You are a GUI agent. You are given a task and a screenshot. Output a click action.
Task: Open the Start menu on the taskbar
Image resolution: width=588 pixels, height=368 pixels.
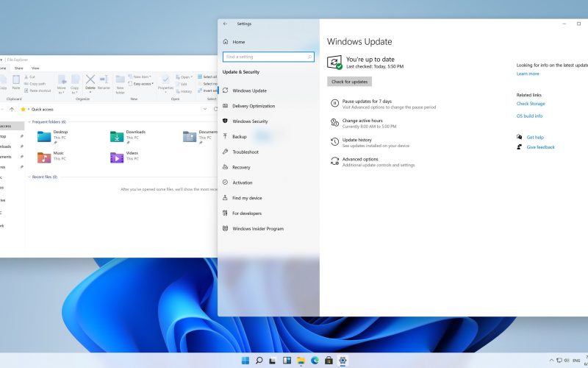(245, 361)
